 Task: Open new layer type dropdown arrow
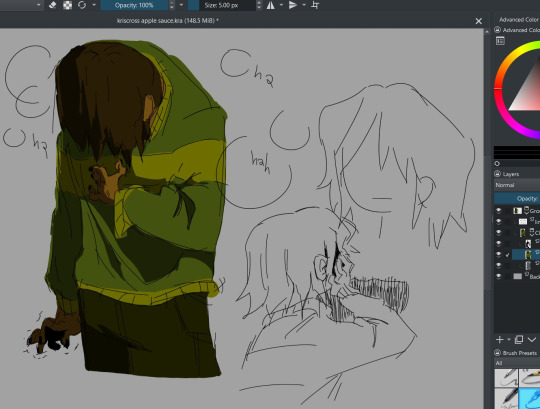pyautogui.click(x=509, y=340)
